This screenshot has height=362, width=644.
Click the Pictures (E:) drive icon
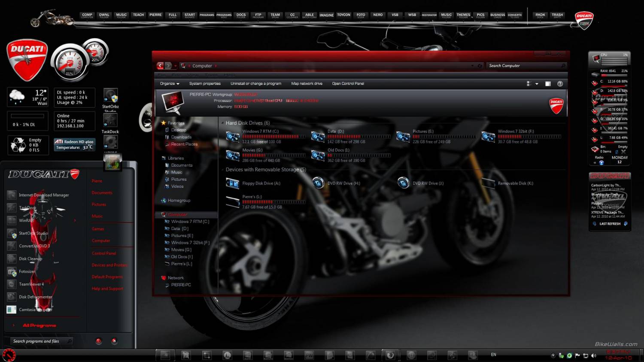(403, 137)
